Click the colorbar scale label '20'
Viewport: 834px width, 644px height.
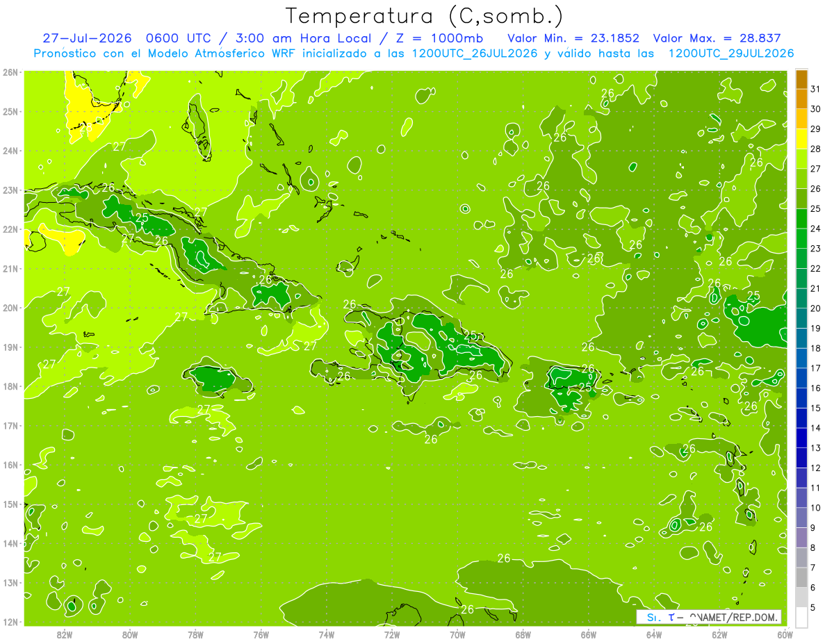coord(815,308)
